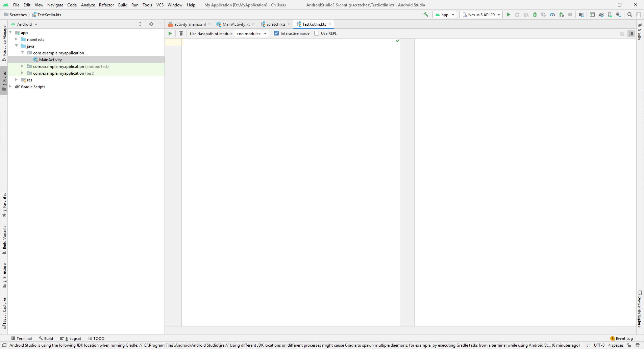Open the Android Profiler gauge icon
The height and width of the screenshot is (349, 644).
pyautogui.click(x=552, y=15)
